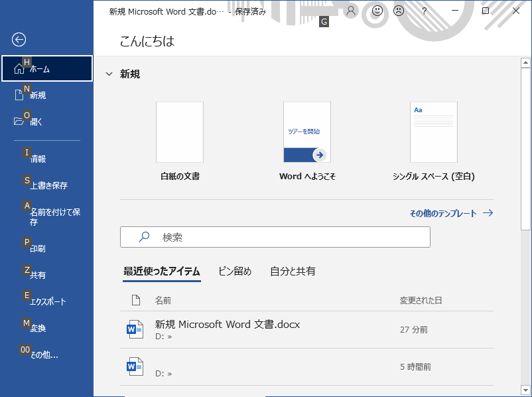Click the arrow icon beside その他のテンプレート

point(488,213)
